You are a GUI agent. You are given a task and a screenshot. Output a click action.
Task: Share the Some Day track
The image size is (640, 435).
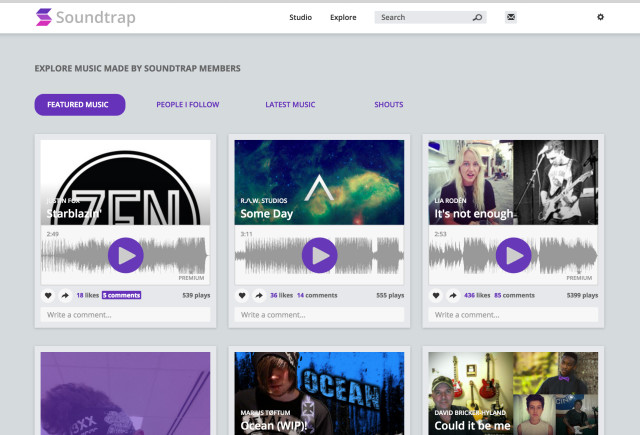[x=258, y=296]
